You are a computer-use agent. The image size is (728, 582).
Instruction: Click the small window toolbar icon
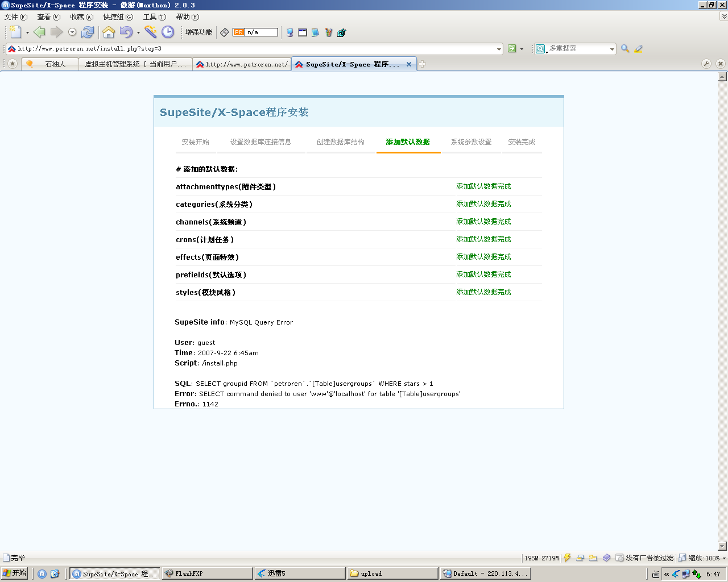click(x=303, y=32)
